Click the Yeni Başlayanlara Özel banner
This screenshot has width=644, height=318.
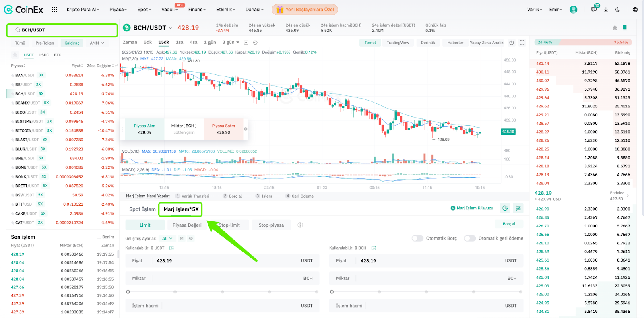click(305, 9)
